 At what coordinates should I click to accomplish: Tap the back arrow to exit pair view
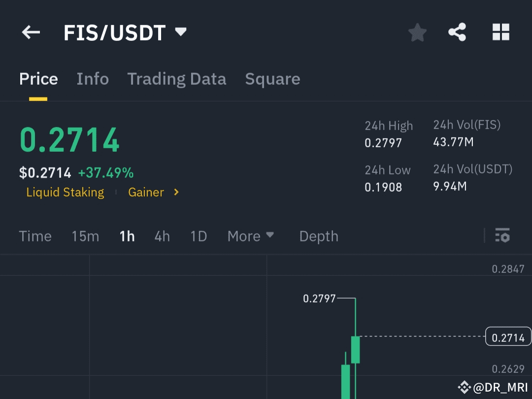(x=31, y=32)
